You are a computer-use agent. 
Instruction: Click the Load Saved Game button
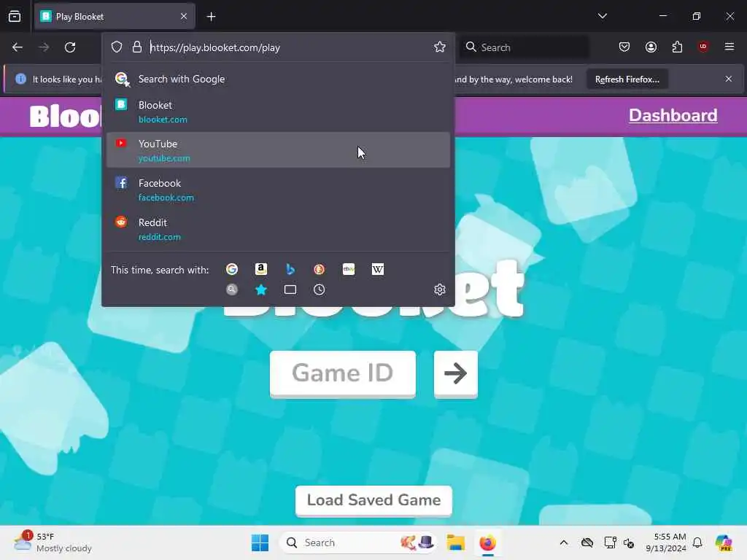[373, 500]
